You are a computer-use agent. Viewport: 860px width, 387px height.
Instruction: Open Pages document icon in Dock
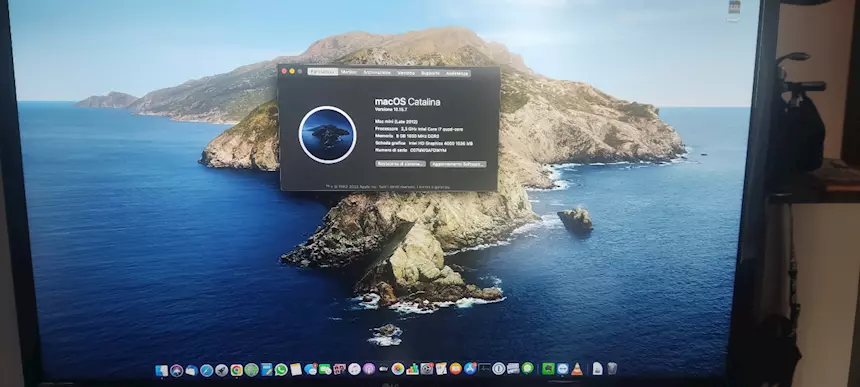pyautogui.click(x=441, y=368)
